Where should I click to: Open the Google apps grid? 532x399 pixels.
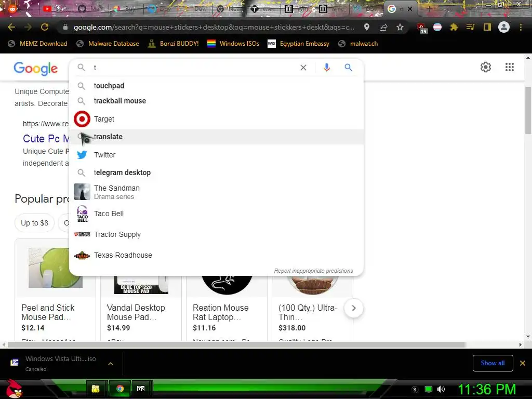510,67
